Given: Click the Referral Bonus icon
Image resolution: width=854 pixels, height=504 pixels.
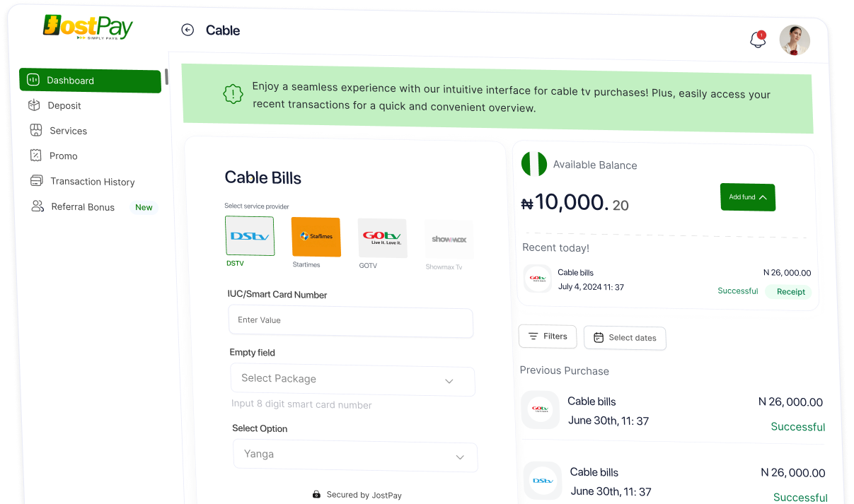Looking at the screenshot, I should [x=37, y=206].
